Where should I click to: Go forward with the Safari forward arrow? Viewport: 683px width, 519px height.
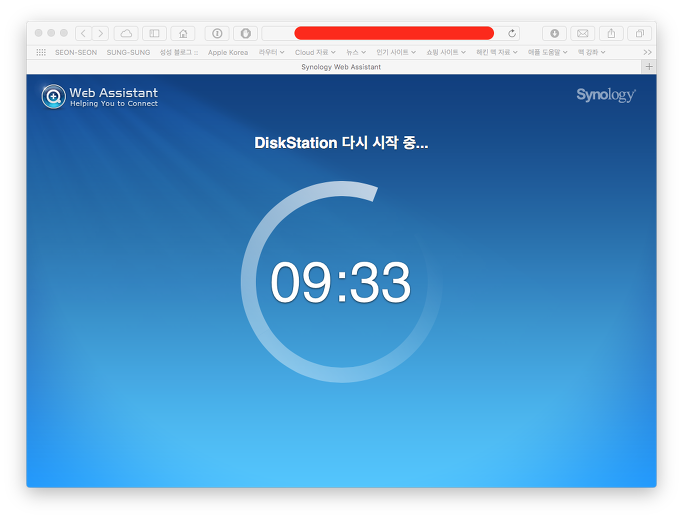pyautogui.click(x=100, y=33)
